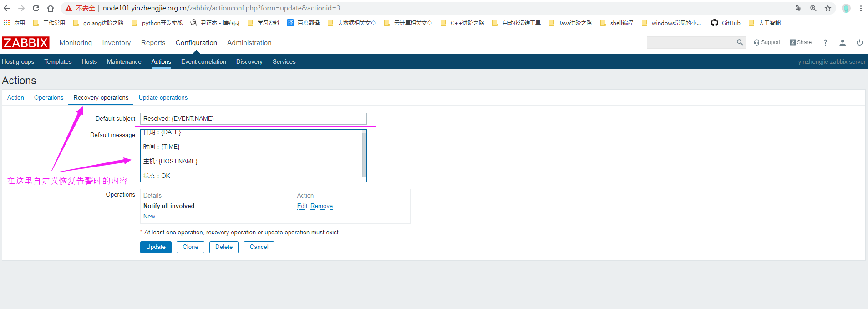Open Zabbix Support link

click(767, 42)
